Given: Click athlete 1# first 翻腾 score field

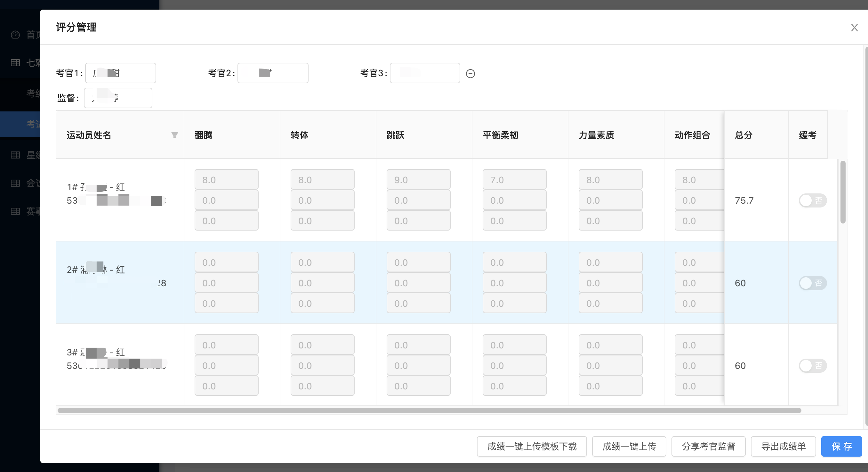Looking at the screenshot, I should pos(226,180).
